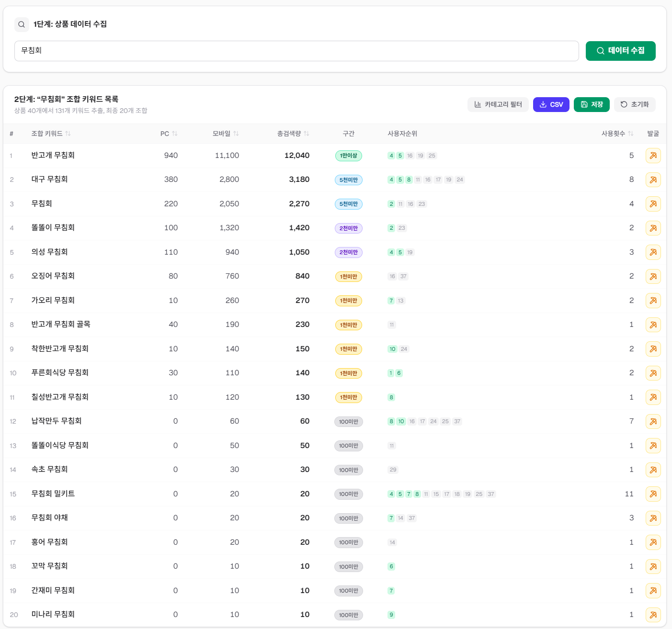Click the 발굴 icon for 대구 무침회

point(653,180)
